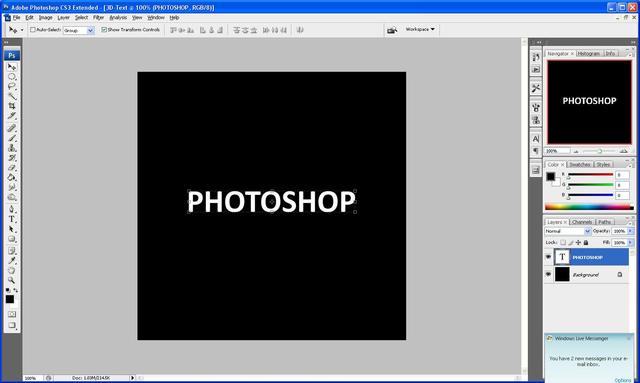Select the Blur tool

12,187
